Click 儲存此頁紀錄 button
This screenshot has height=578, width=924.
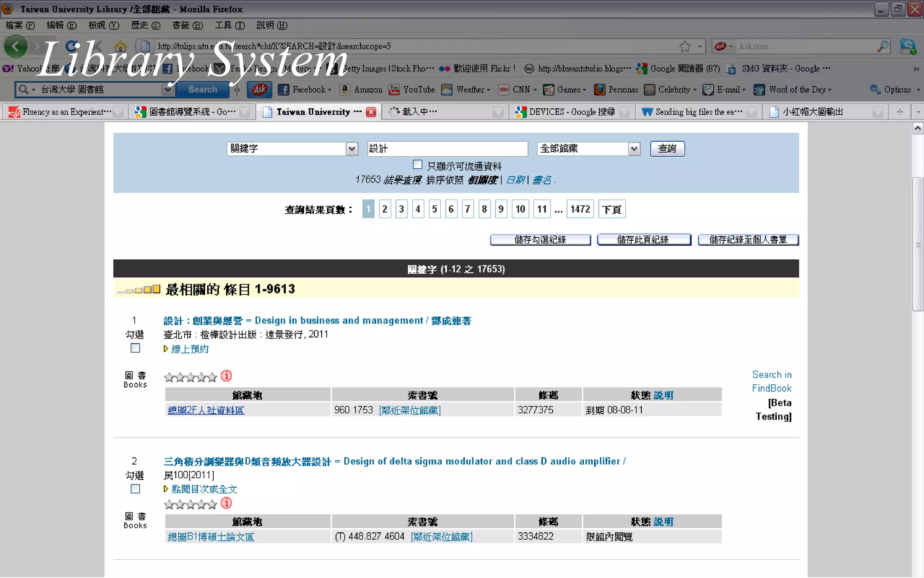click(643, 240)
